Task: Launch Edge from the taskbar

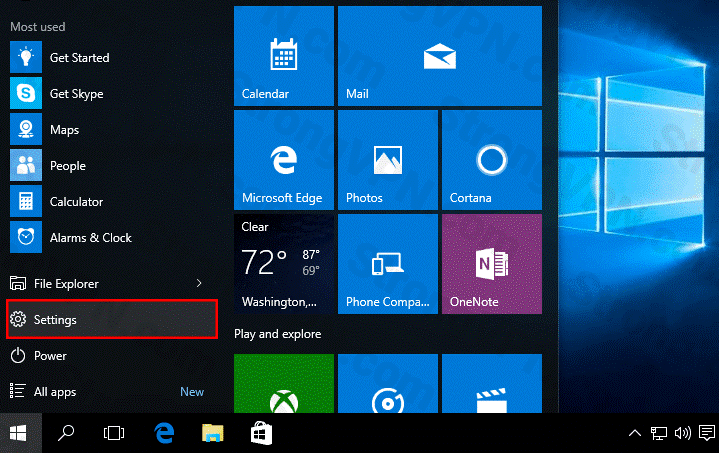Action: pos(164,433)
